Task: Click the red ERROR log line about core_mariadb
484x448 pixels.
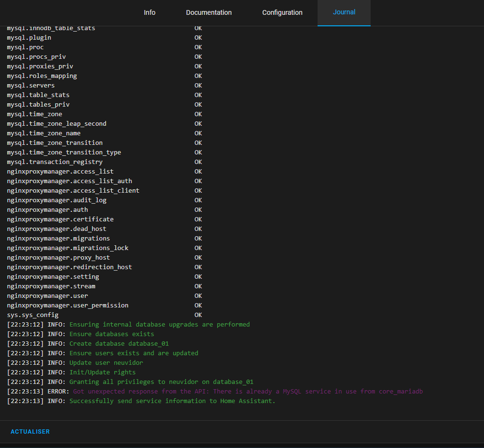Action: click(x=248, y=392)
